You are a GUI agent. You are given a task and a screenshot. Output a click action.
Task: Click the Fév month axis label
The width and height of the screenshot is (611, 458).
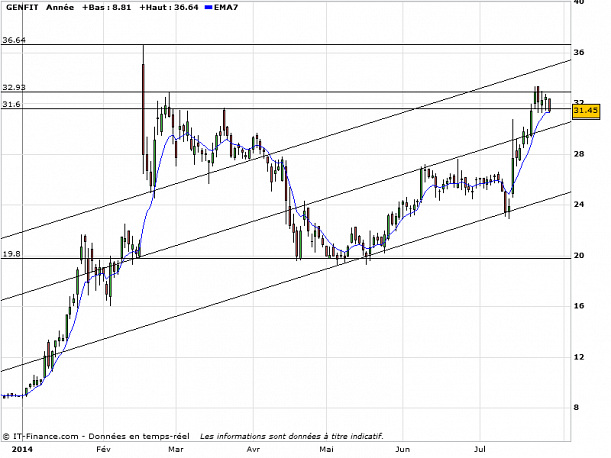click(103, 449)
